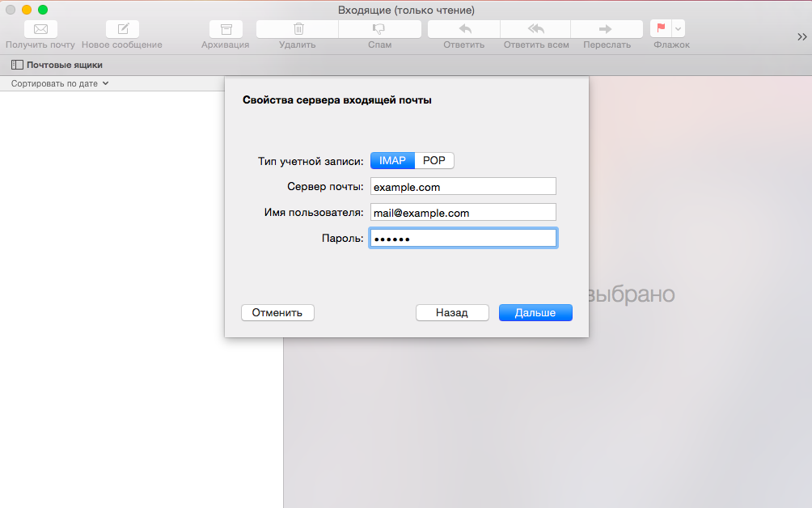Continue with the Дальше button
Image resolution: width=812 pixels, height=508 pixels.
(x=535, y=312)
